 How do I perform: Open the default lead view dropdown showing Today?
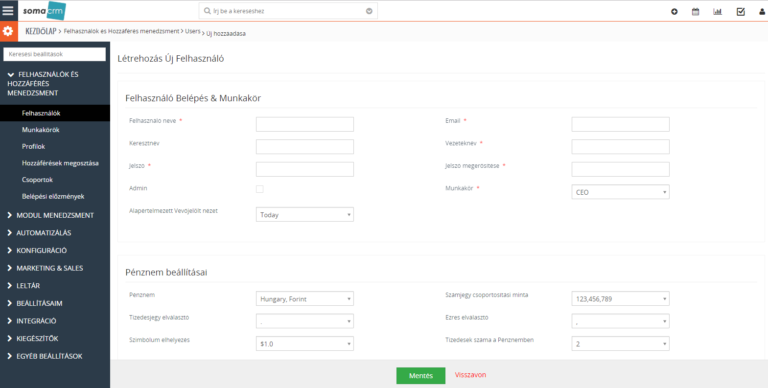point(305,215)
